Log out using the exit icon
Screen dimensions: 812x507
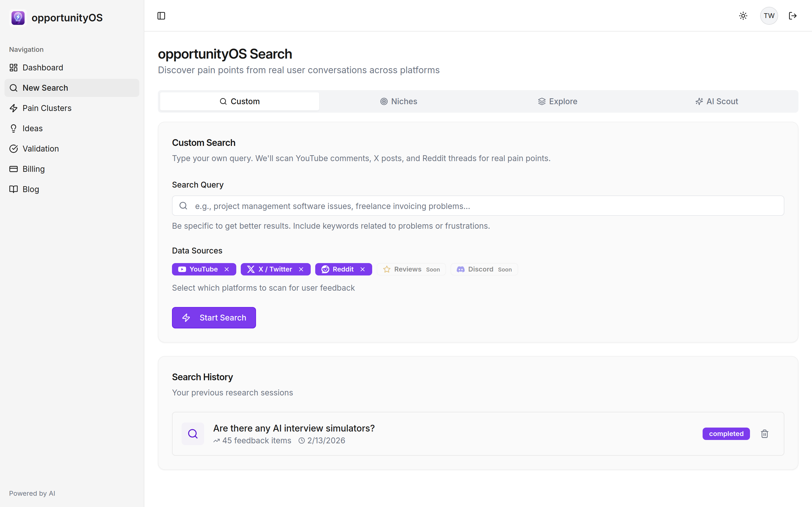[793, 16]
